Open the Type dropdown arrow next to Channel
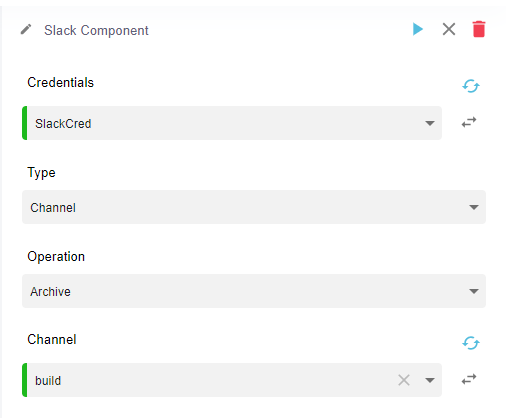506x418 pixels. (x=474, y=207)
